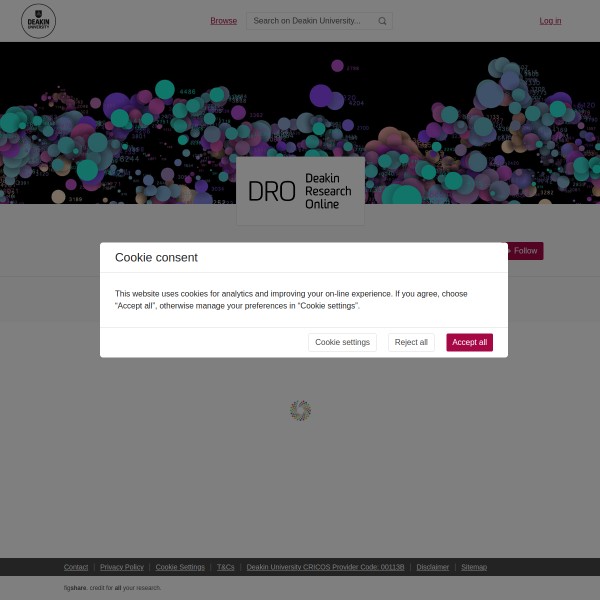
Task: Click the magnifier icon in search bar
Action: (382, 21)
